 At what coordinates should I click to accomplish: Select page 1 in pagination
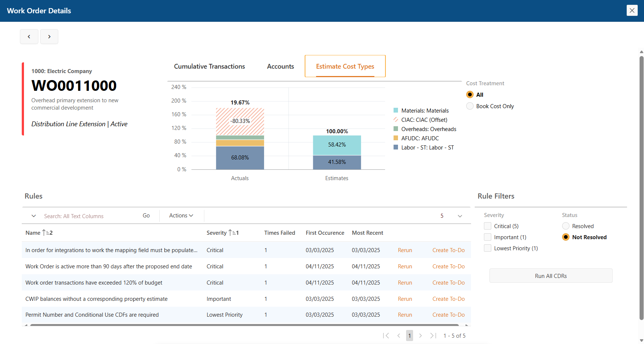tap(409, 336)
